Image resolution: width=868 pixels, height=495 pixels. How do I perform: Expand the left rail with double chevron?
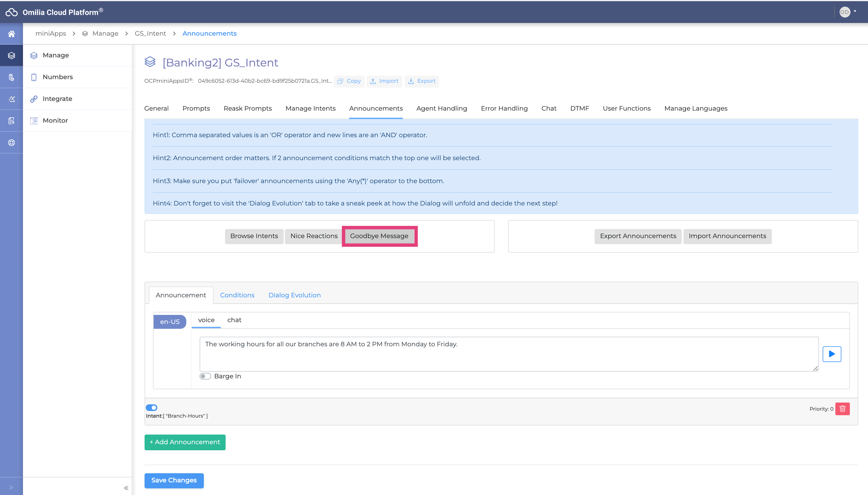coord(11,487)
